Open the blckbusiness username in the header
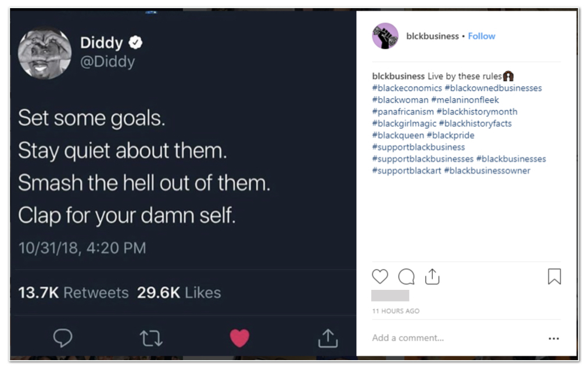The width and height of the screenshot is (588, 370). [432, 36]
